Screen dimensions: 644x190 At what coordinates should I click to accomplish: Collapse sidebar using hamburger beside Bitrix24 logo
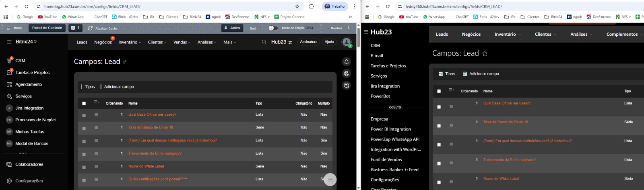[9, 42]
